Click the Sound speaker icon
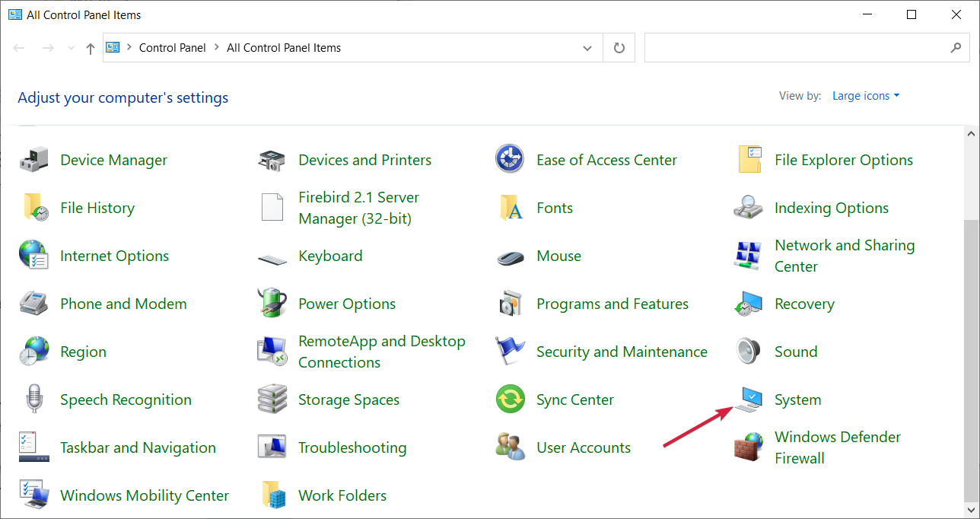980x519 pixels. (748, 352)
